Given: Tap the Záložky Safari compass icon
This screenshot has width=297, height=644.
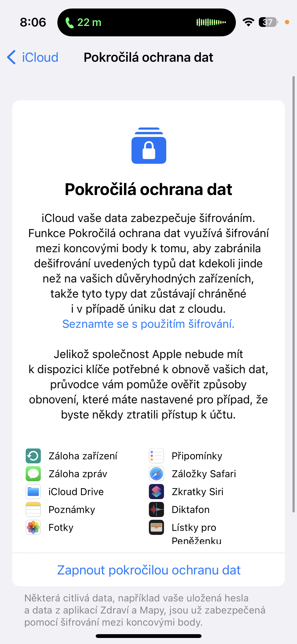Looking at the screenshot, I should pos(156,474).
